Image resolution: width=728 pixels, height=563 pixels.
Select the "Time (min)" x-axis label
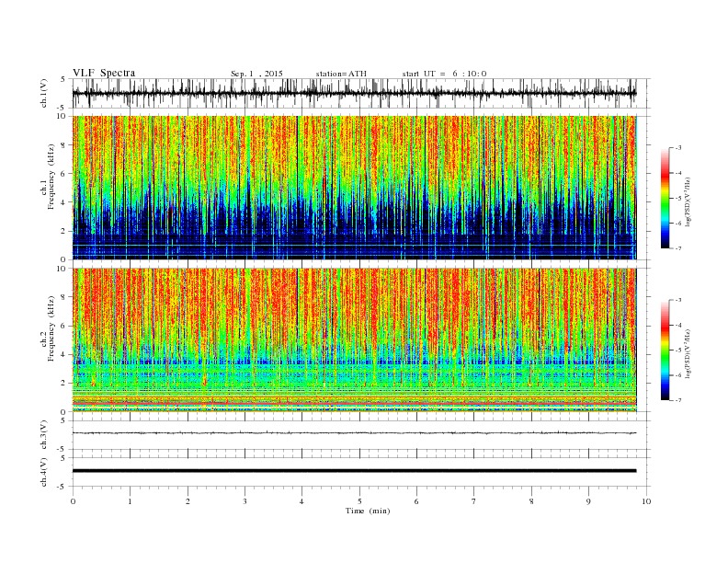[368, 511]
